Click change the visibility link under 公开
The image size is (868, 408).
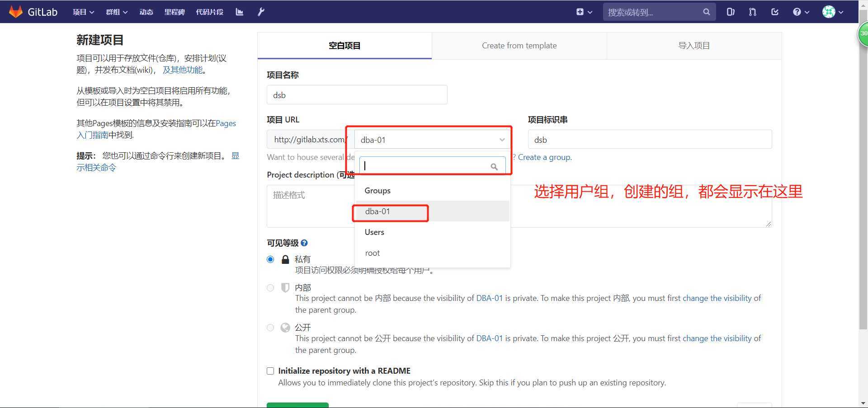click(x=717, y=338)
